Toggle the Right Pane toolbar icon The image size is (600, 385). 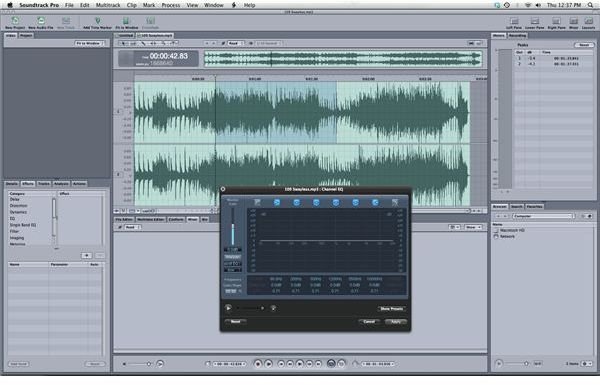[x=556, y=21]
